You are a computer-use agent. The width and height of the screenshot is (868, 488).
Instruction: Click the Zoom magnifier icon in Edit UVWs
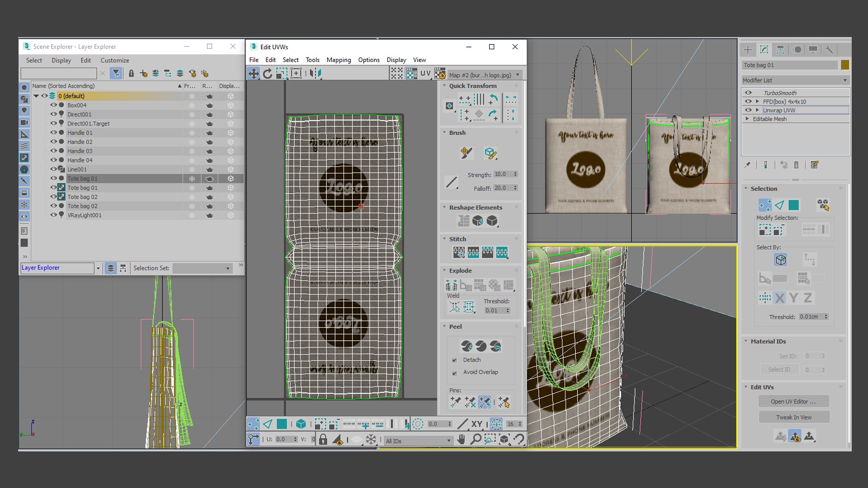tap(476, 439)
